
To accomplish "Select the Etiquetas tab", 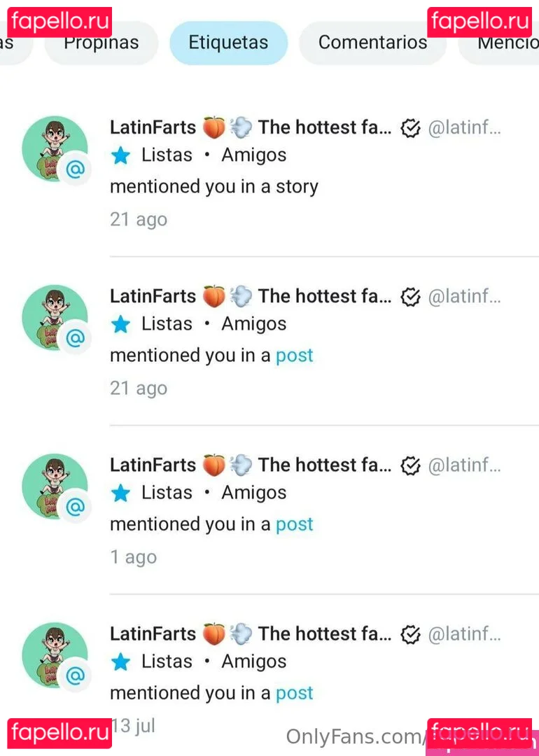I will pos(228,43).
